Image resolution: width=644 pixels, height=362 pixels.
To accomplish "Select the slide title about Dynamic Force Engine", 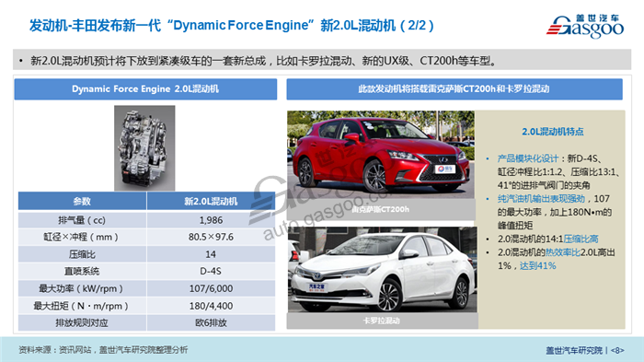I will (x=232, y=25).
